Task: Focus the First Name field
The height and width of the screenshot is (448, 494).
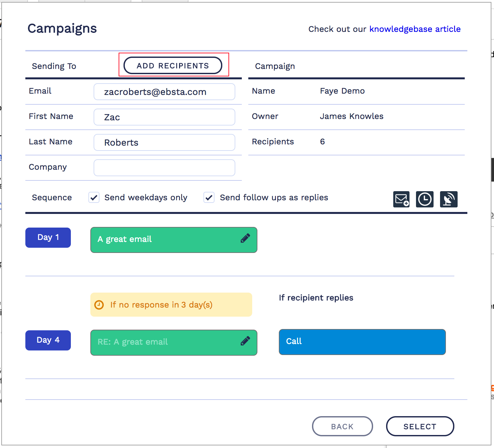Action: point(164,117)
